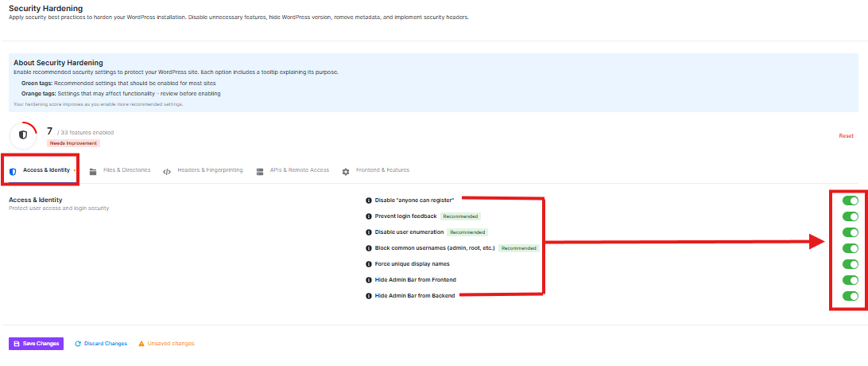Click info icon beside Disable user enumeration
This screenshot has height=366, width=868.
pyautogui.click(x=369, y=232)
